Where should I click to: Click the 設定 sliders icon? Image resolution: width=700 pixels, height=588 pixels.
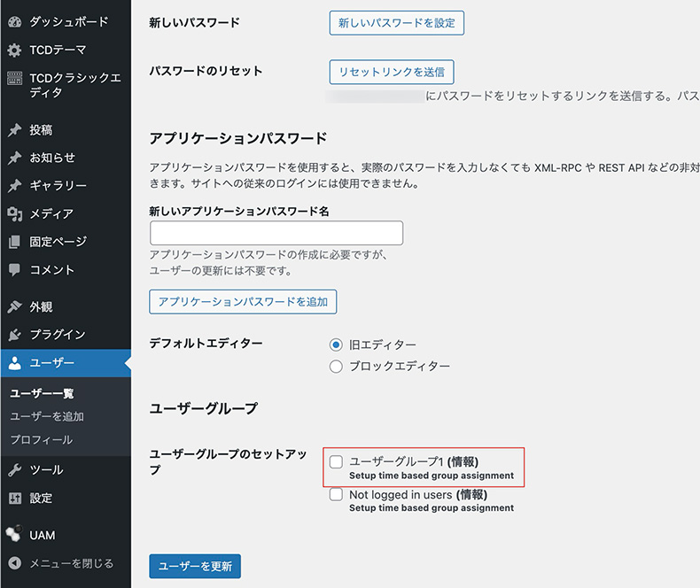(15, 498)
